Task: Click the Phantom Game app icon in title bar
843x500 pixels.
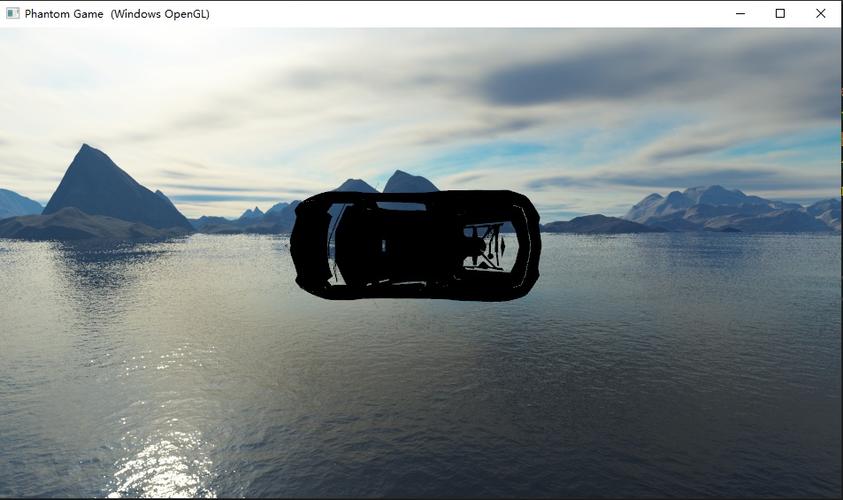Action: [x=12, y=13]
